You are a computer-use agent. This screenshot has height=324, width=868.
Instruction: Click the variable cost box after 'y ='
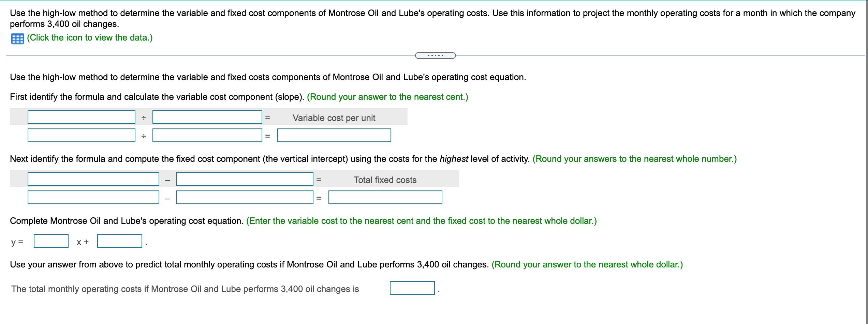51,241
